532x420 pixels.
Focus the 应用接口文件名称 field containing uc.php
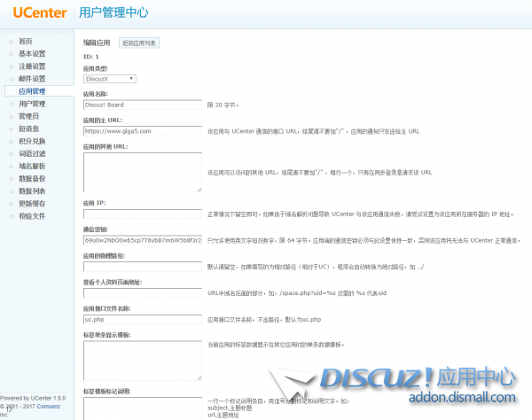coord(143,319)
